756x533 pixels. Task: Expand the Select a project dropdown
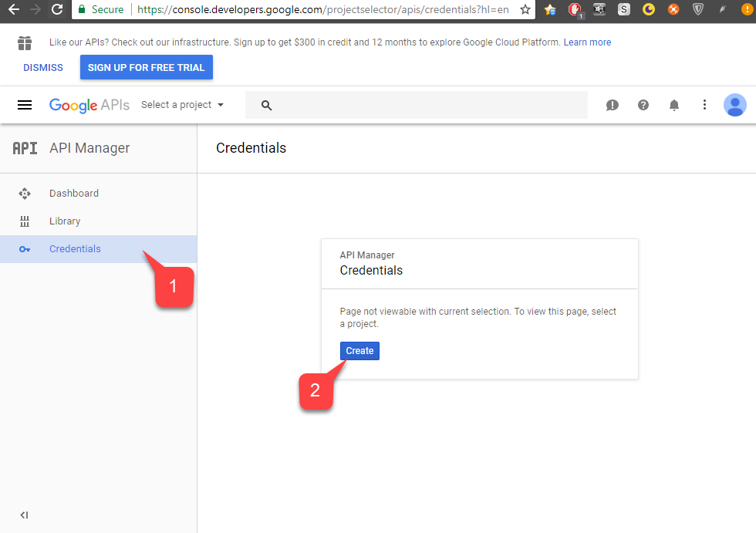click(182, 105)
